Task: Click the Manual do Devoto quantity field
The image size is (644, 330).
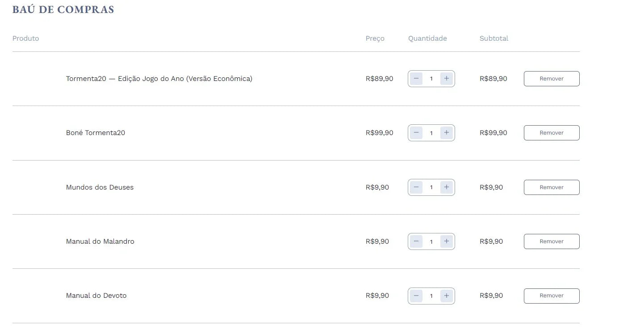Action: coord(431,296)
